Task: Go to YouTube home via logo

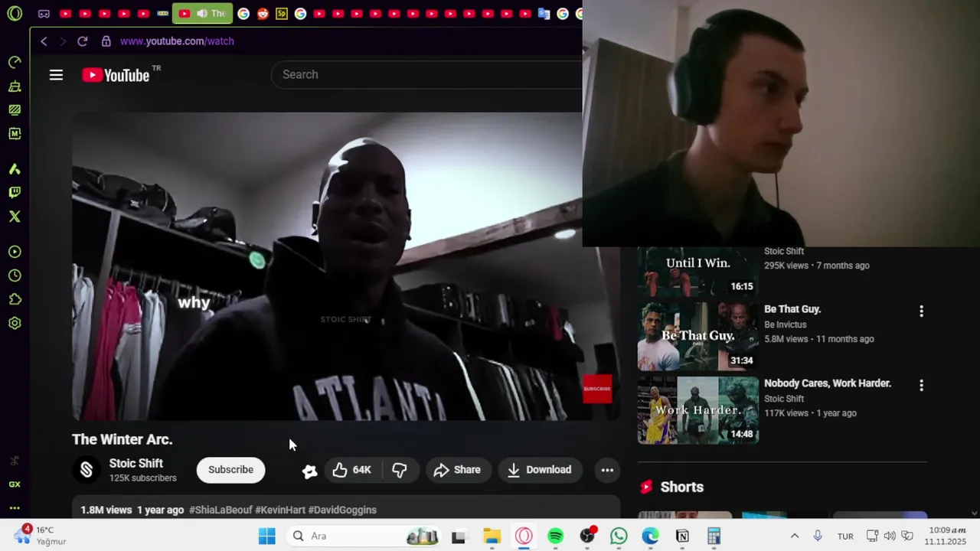Action: click(116, 75)
